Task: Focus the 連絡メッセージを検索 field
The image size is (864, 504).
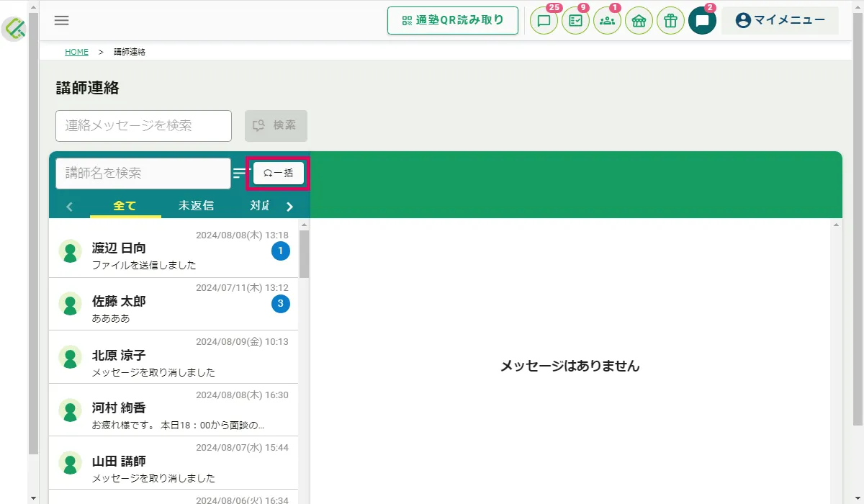Action: coord(144,126)
